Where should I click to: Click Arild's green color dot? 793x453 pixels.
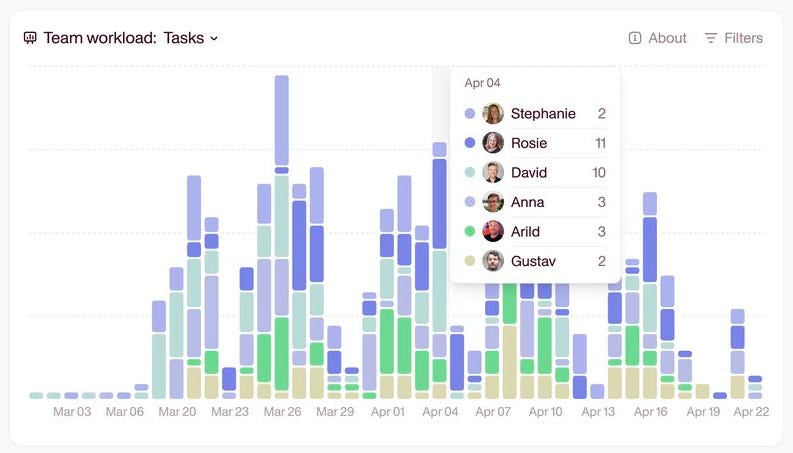470,232
